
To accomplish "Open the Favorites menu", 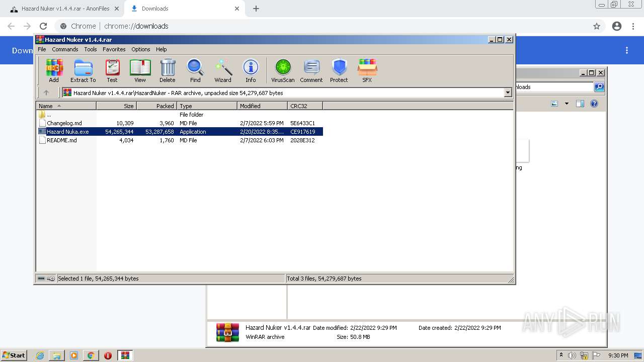I will click(114, 49).
